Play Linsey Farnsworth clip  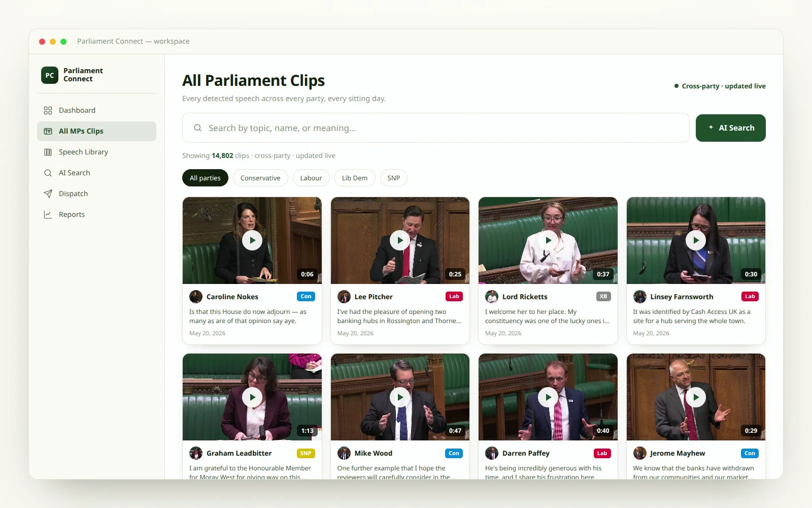pos(696,240)
